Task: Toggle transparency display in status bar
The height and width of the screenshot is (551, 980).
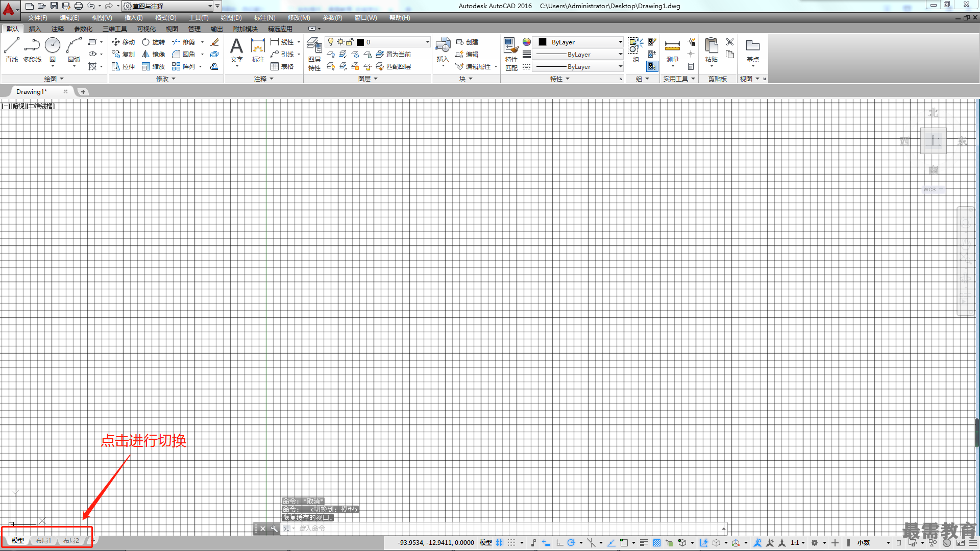Action: tap(656, 543)
